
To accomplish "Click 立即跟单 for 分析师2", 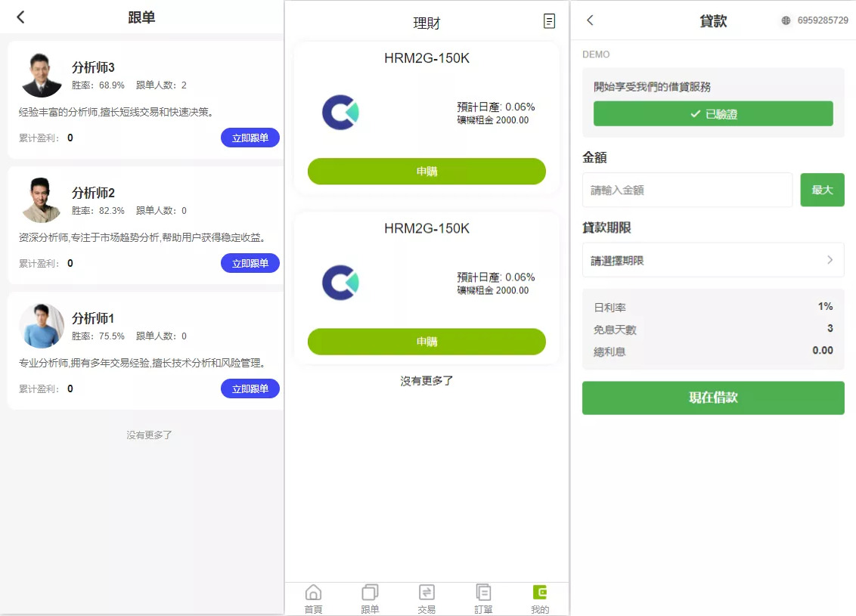I will 250,263.
